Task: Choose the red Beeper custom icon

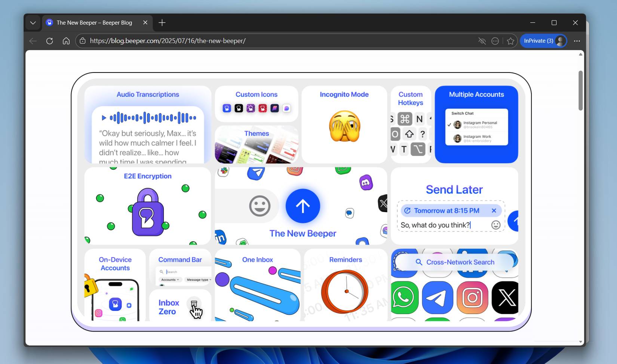Action: (263, 108)
